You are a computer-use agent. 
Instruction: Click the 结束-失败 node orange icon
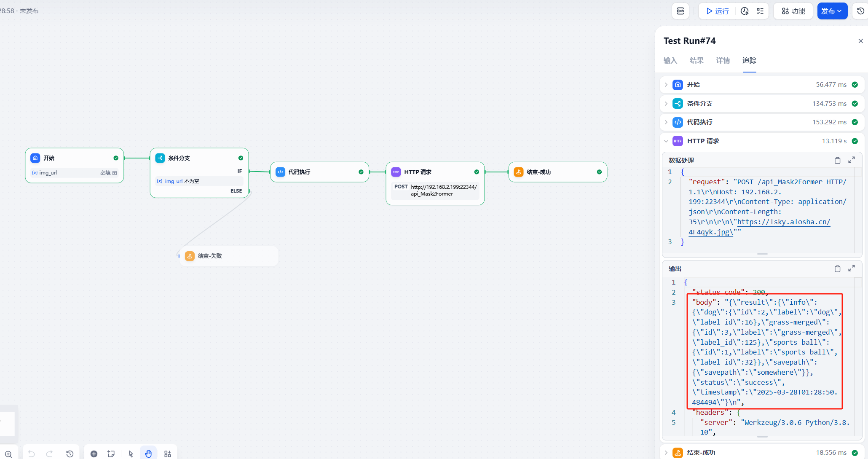(x=190, y=256)
